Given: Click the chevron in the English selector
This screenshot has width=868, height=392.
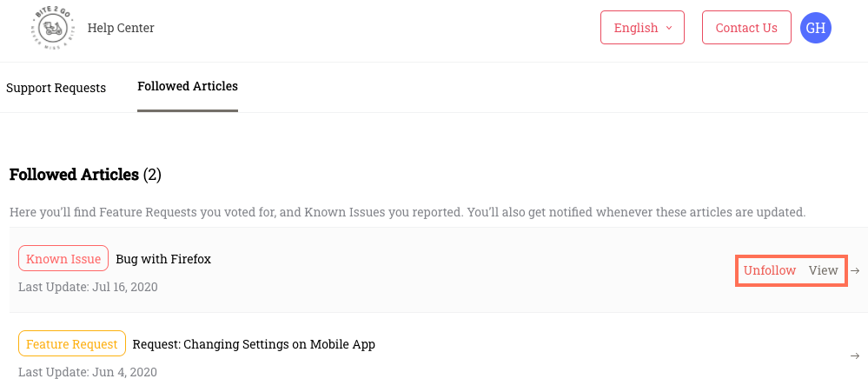Looking at the screenshot, I should (x=669, y=28).
